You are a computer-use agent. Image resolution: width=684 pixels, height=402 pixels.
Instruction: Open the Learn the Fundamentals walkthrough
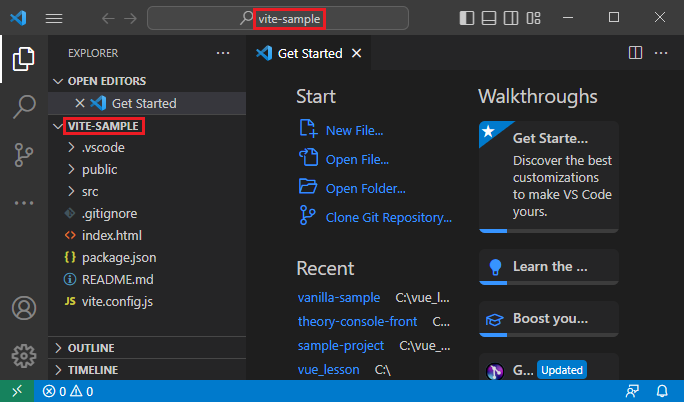coord(549,267)
